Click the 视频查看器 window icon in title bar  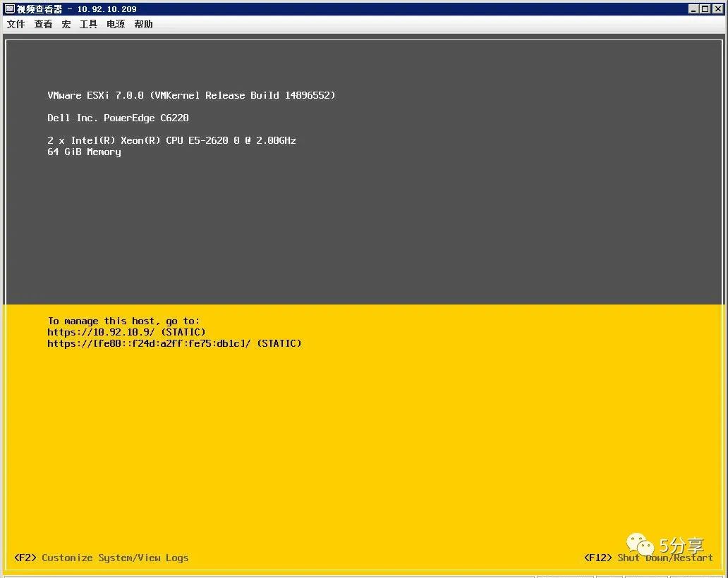pos(10,9)
